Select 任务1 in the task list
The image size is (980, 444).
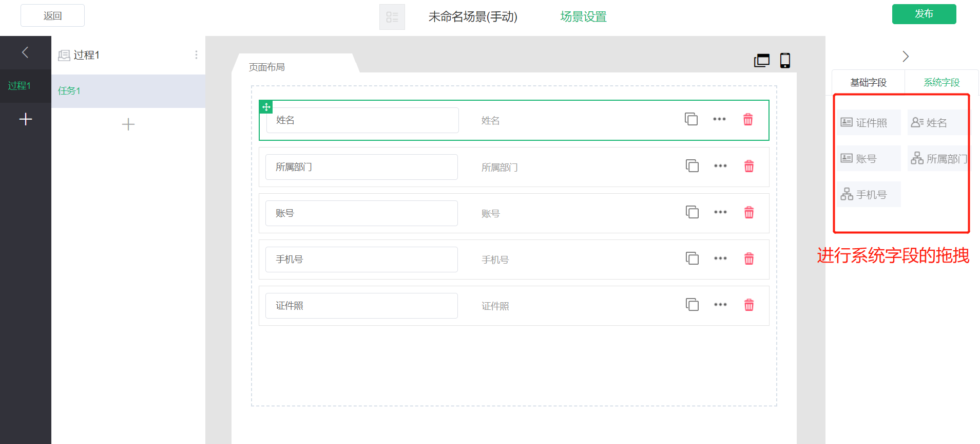(x=128, y=91)
